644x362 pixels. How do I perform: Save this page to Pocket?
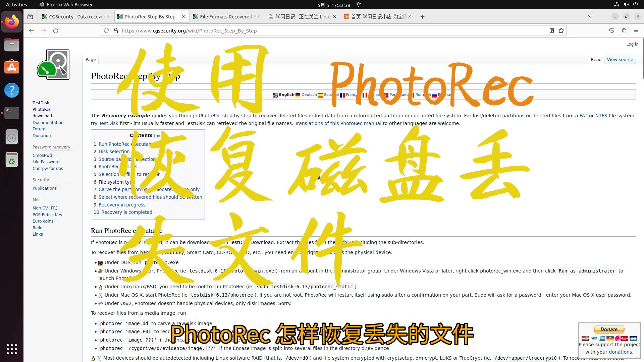click(x=611, y=31)
